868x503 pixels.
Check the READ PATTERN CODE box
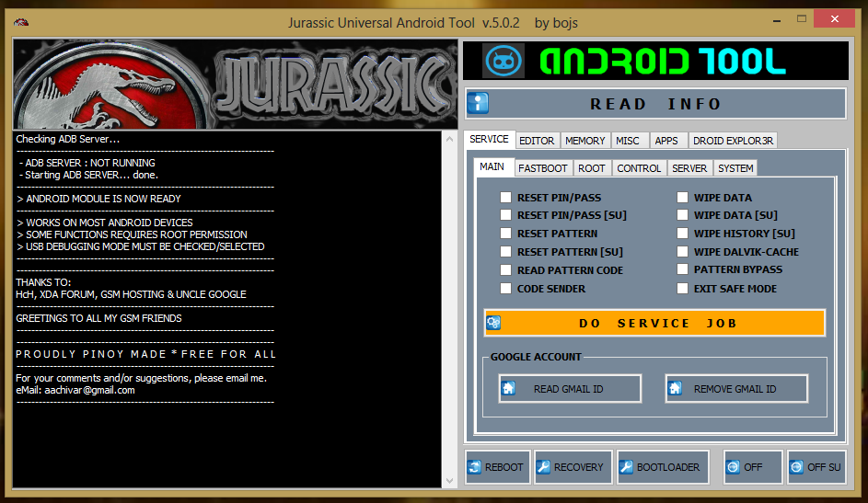[505, 269]
